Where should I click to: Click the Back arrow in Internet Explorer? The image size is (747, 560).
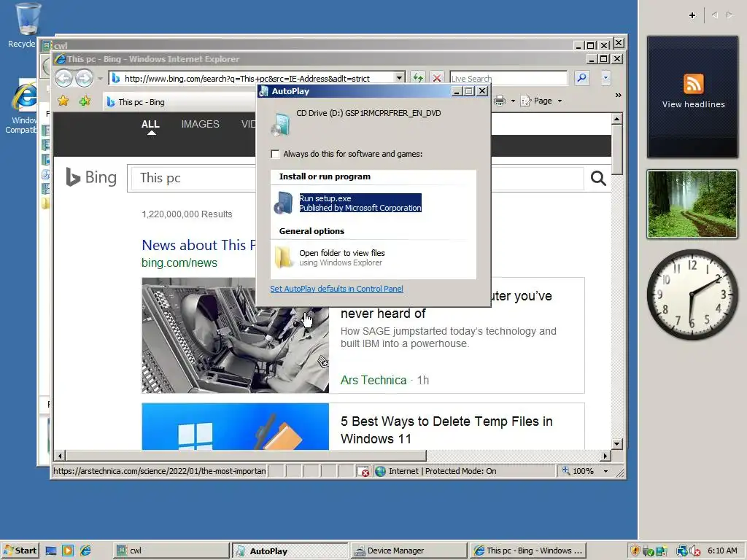(64, 77)
